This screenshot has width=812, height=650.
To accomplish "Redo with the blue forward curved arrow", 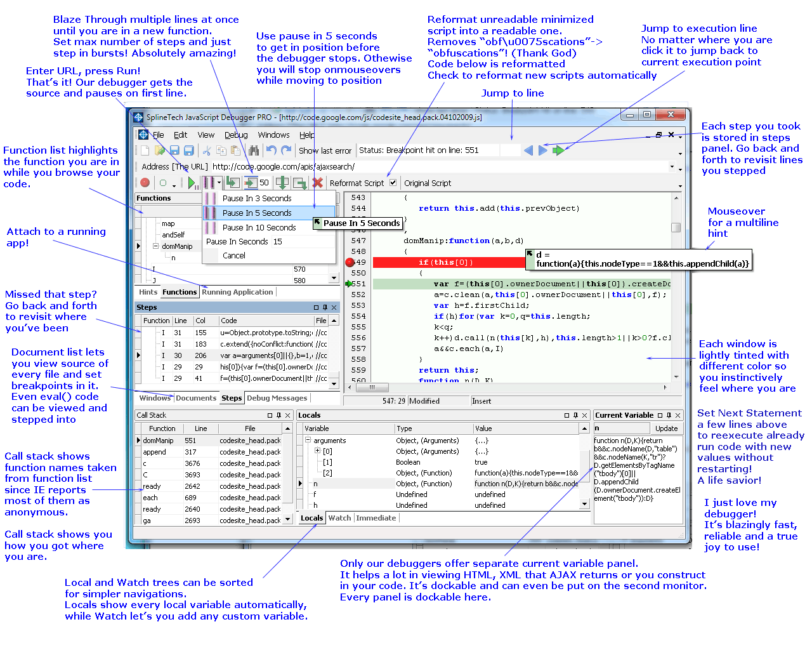I will coord(286,150).
